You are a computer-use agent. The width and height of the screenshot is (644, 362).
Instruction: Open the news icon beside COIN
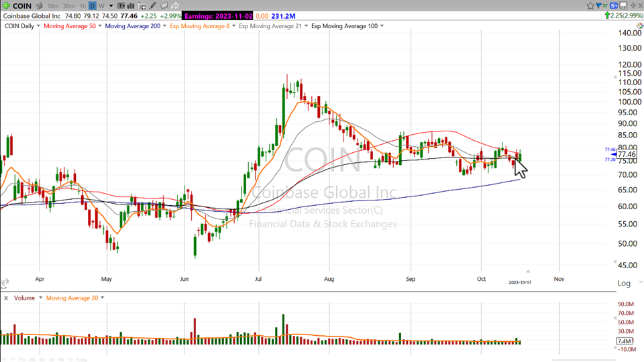coord(39,6)
